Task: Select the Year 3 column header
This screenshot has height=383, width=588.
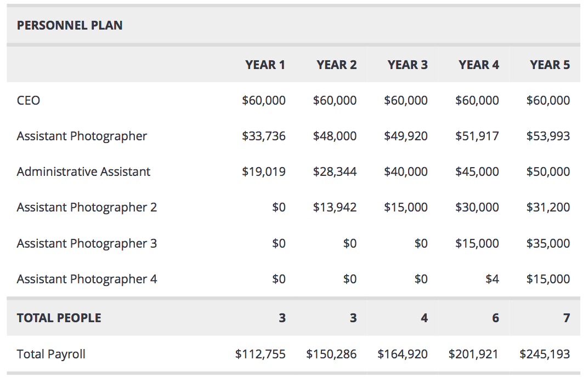Action: pyautogui.click(x=408, y=65)
